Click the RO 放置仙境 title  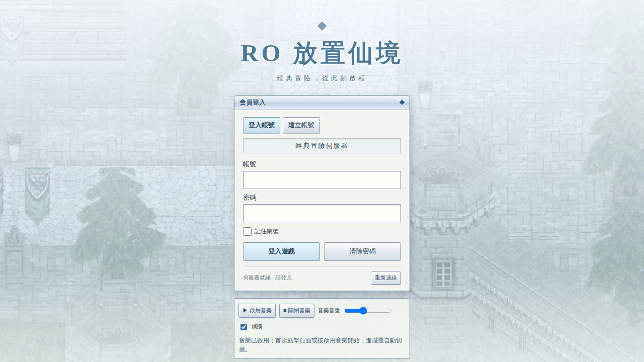tap(321, 53)
